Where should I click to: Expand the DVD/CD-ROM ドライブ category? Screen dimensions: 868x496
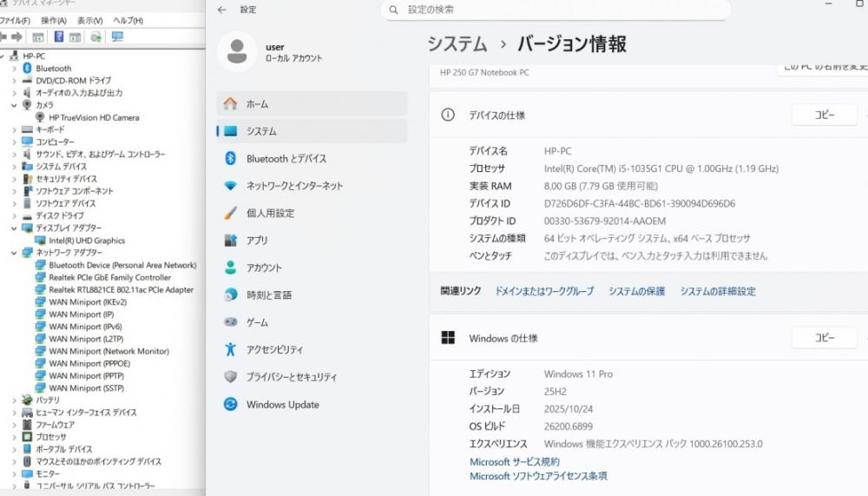click(x=14, y=81)
